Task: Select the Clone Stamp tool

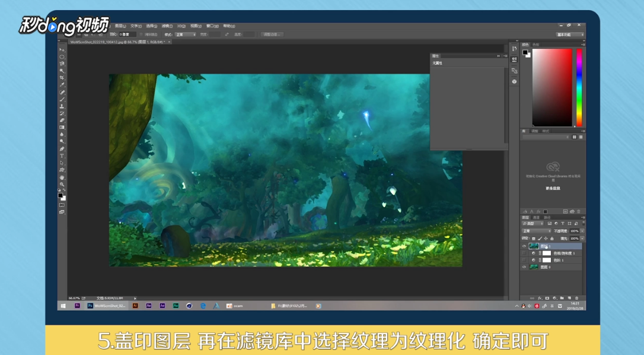Action: point(62,106)
